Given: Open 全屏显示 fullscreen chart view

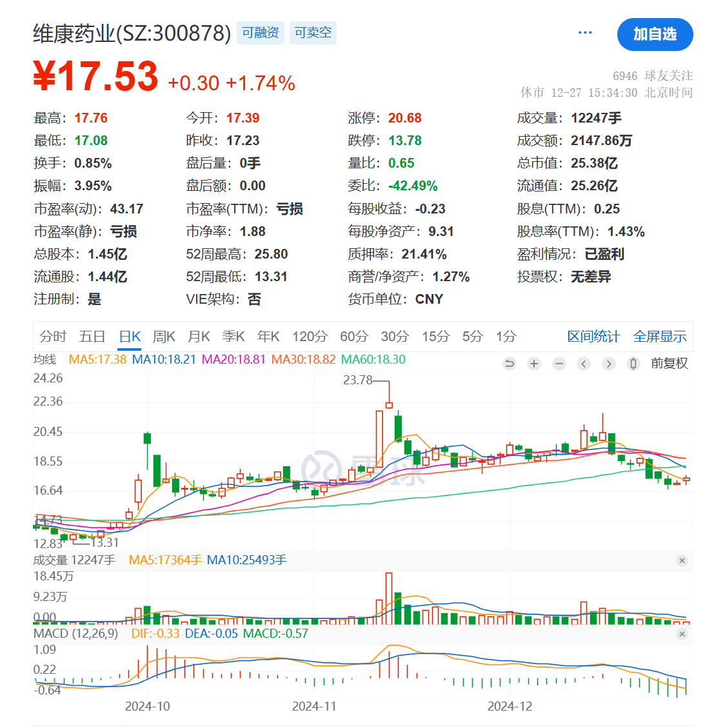Looking at the screenshot, I should tap(659, 336).
